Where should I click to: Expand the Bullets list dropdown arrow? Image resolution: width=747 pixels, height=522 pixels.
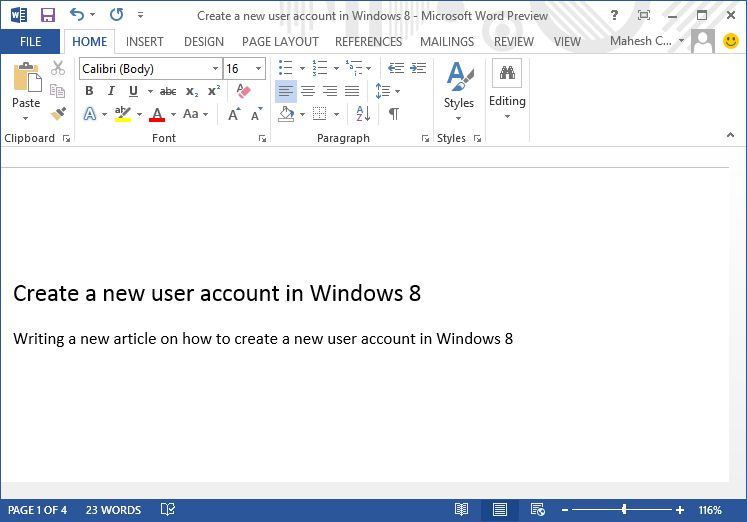pos(302,69)
